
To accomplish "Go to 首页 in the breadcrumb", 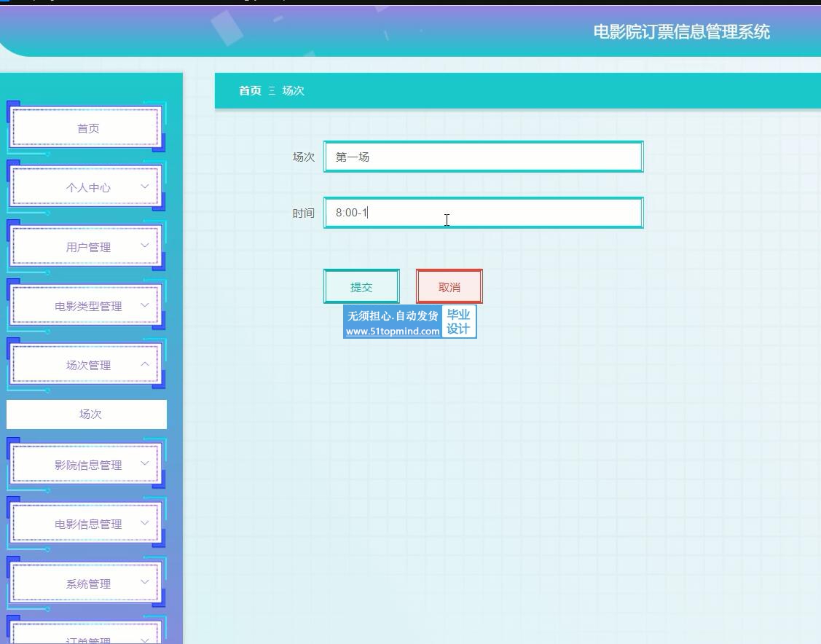I will [x=250, y=90].
